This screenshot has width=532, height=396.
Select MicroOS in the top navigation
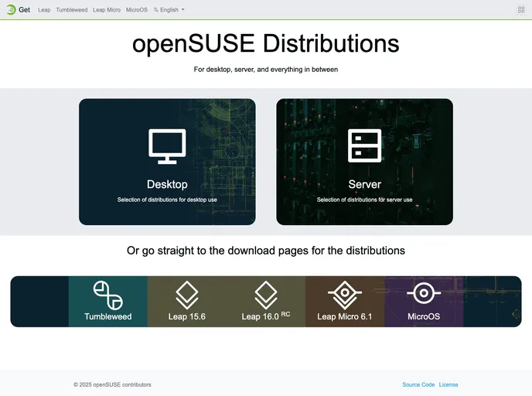coord(136,10)
